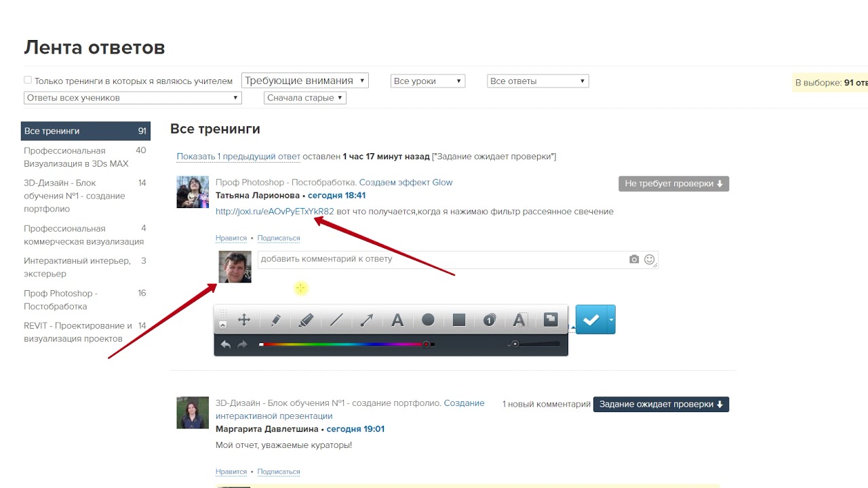Screen dimensions: 868x488
Task: Open 'Ответы всех учеников' dropdown
Action: point(133,98)
